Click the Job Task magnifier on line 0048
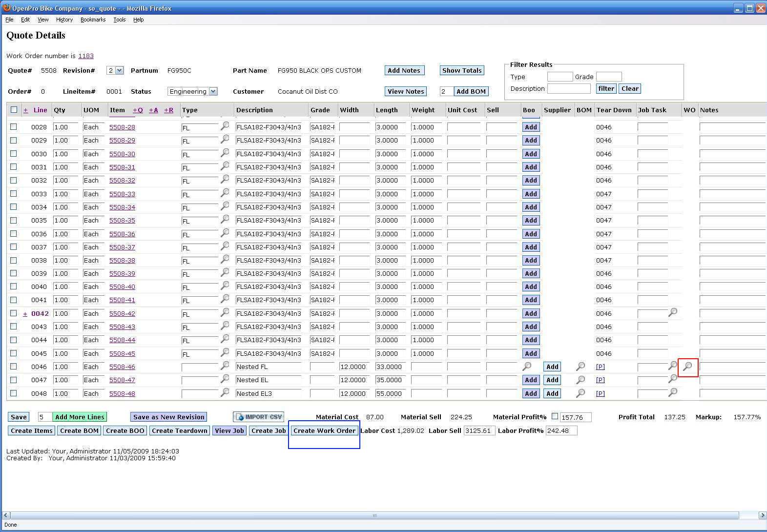This screenshot has width=767, height=532. [672, 392]
